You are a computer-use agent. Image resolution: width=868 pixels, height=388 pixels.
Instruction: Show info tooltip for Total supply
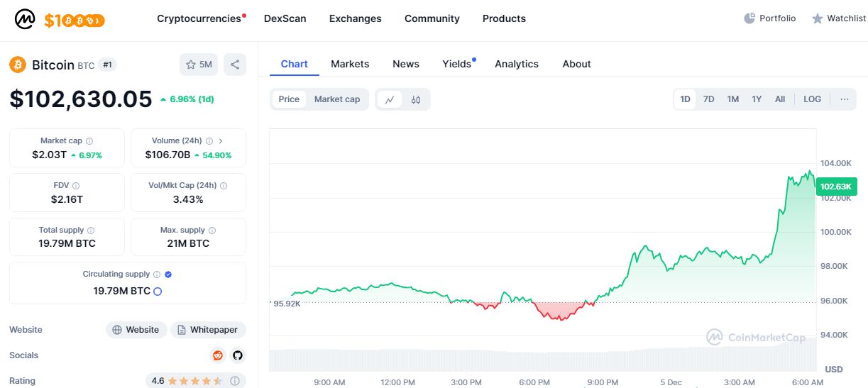click(x=91, y=231)
